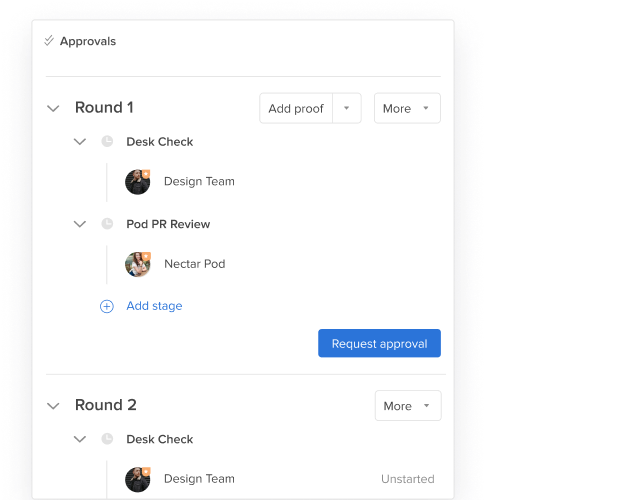Open the Add proof dropdown arrow
This screenshot has height=500, width=630.
[x=347, y=108]
